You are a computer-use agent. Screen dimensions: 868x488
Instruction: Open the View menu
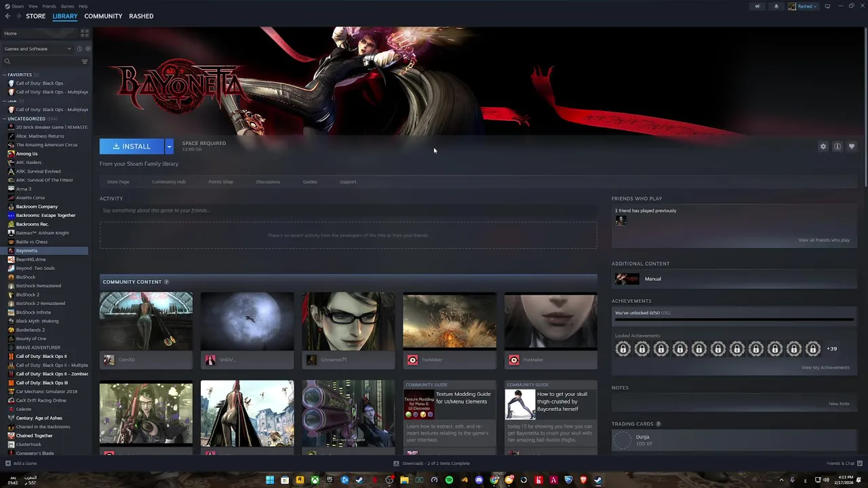[33, 6]
